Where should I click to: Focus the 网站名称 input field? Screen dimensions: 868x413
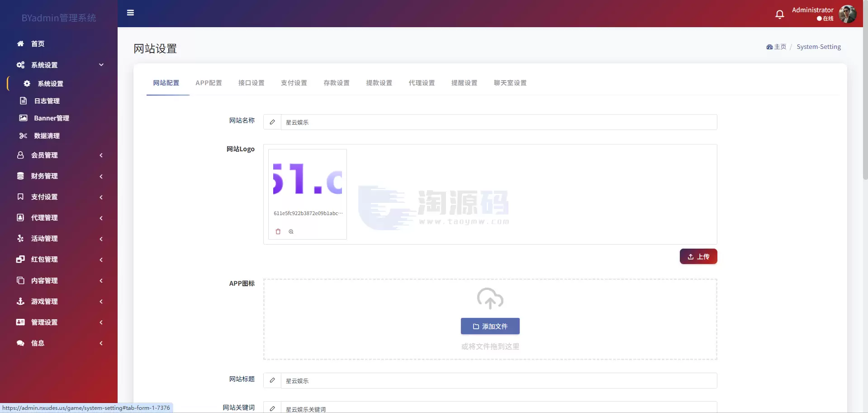tap(499, 122)
